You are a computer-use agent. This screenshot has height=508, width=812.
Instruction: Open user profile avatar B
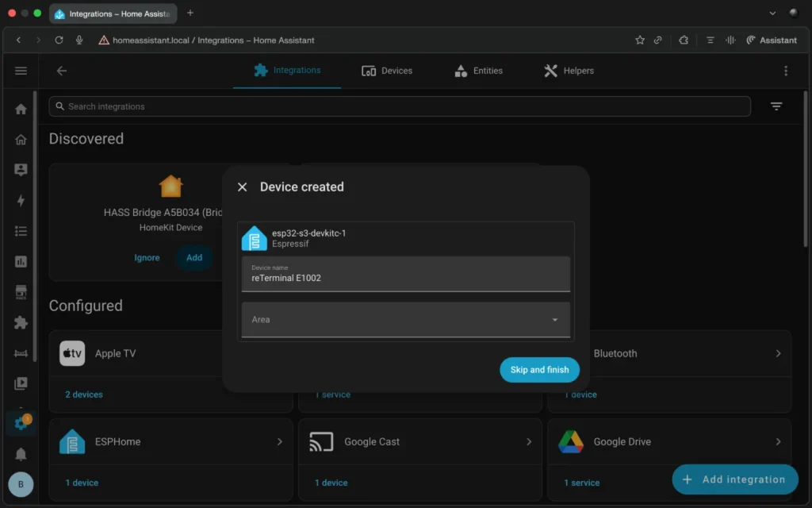pos(21,484)
